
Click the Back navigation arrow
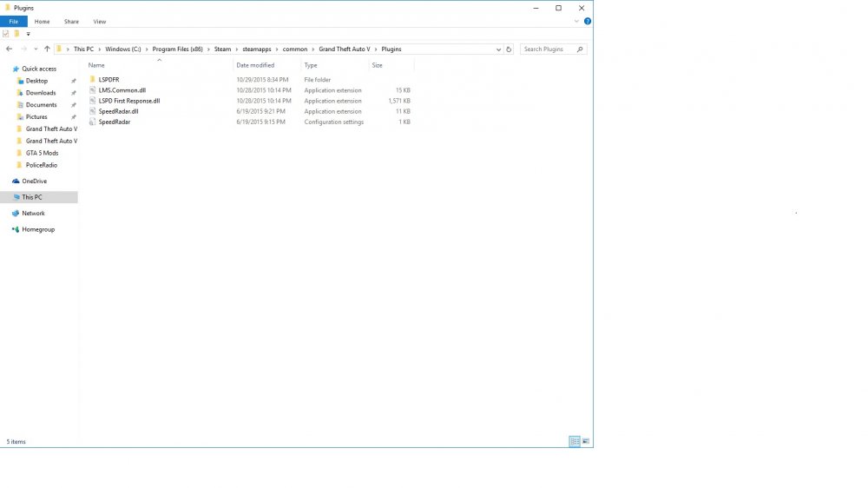pos(9,49)
